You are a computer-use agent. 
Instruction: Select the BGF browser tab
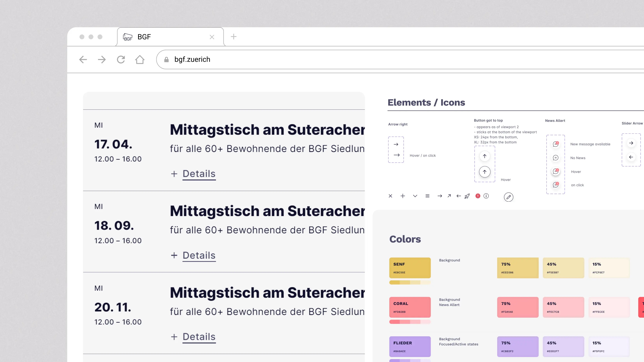point(170,37)
